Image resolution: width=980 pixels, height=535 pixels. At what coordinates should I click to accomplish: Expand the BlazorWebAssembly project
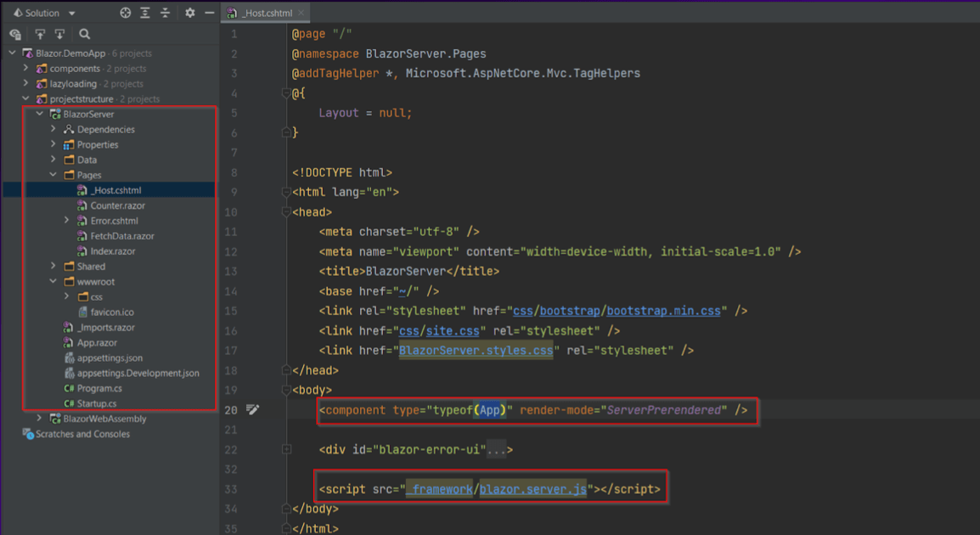tap(39, 418)
